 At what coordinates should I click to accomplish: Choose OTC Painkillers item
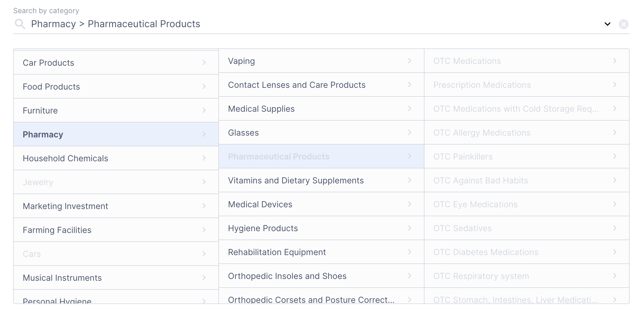pyautogui.click(x=527, y=156)
